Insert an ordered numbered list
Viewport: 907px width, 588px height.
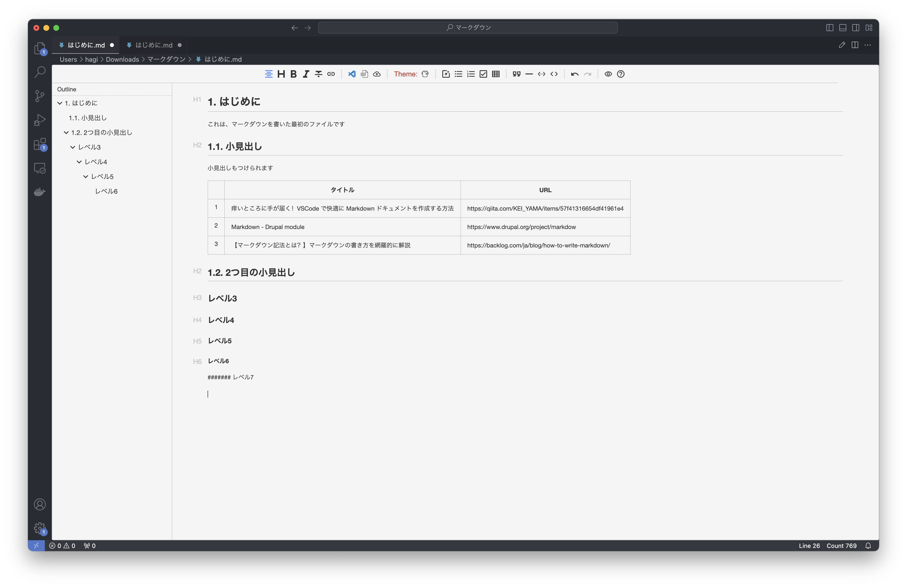pos(471,74)
